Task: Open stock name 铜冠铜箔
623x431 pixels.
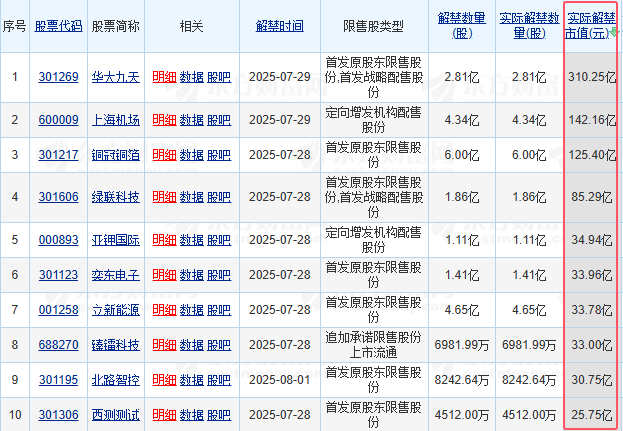Action: point(116,155)
